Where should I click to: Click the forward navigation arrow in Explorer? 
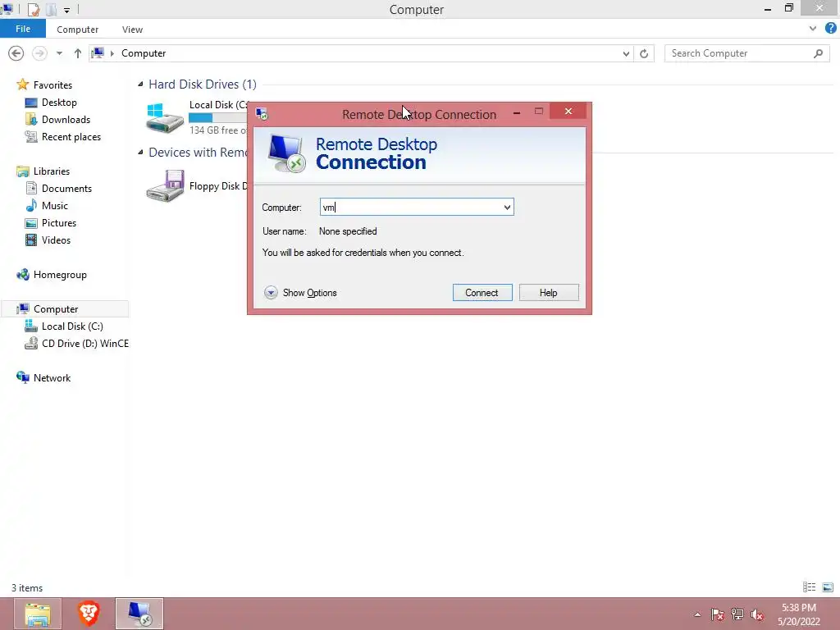pyautogui.click(x=39, y=53)
